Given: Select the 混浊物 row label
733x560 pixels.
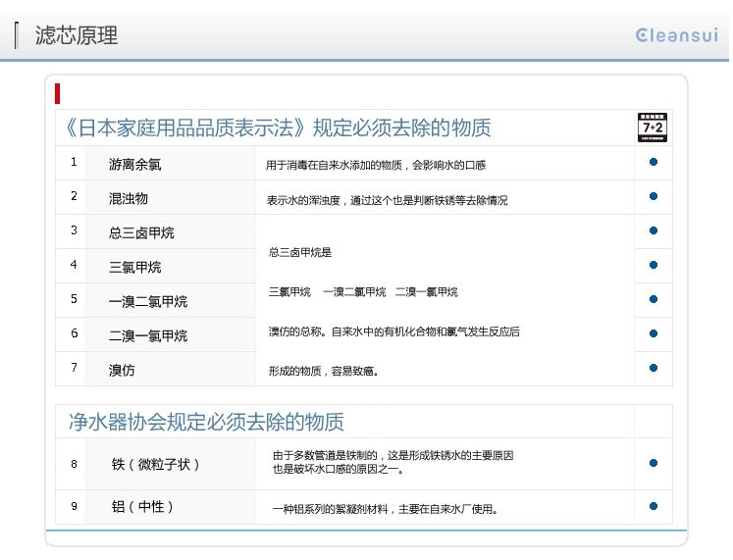Looking at the screenshot, I should click(129, 198).
